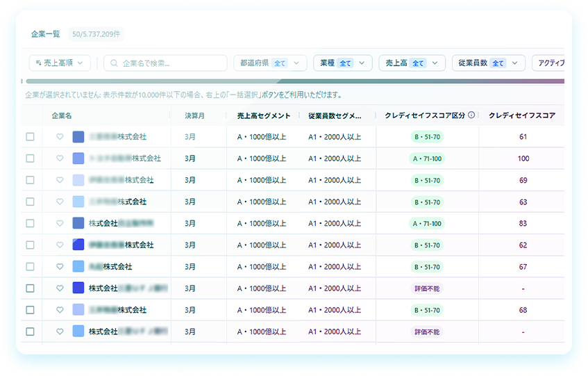Open the company logo in score 61 row
Image resolution: width=588 pixels, height=376 pixels.
(x=78, y=137)
